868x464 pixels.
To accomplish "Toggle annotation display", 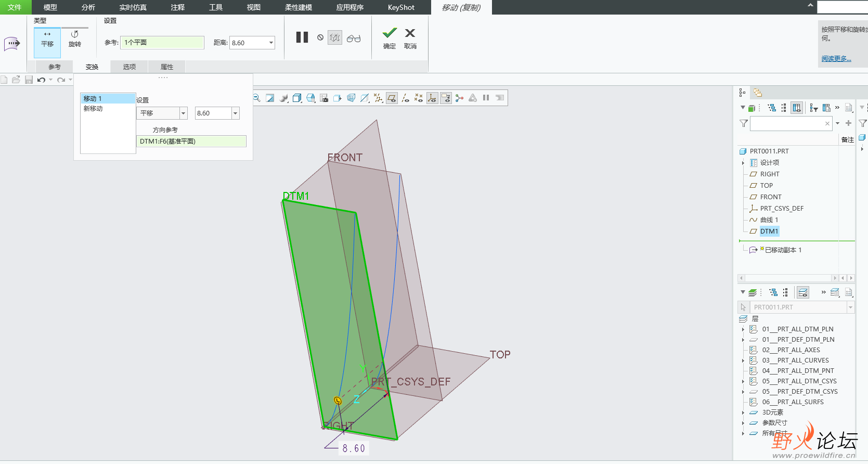I will tap(446, 98).
